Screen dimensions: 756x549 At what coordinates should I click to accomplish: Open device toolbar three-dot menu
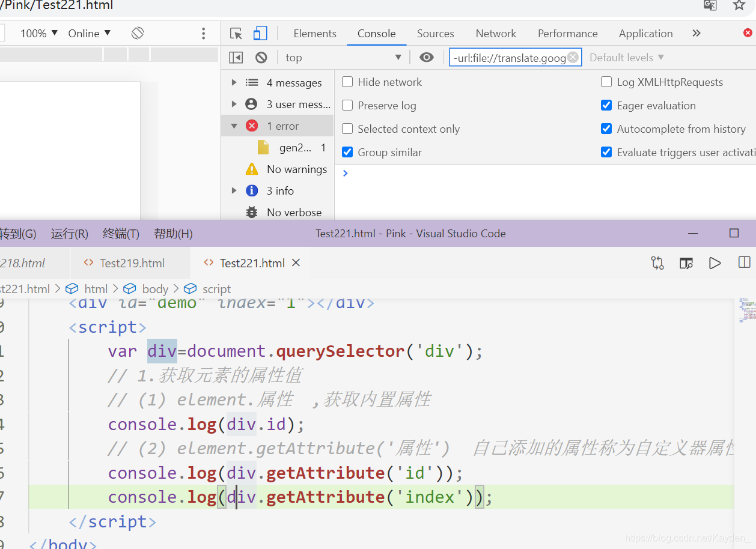pos(204,33)
